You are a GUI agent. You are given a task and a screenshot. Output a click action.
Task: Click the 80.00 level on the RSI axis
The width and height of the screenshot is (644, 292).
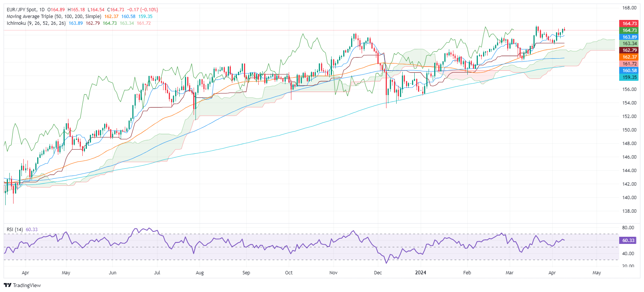[628, 228]
